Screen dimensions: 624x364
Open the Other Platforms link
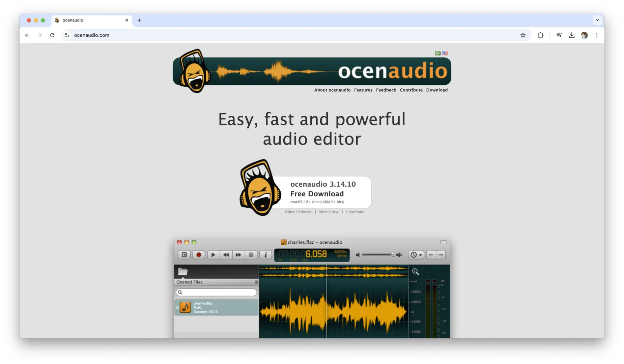coord(298,212)
